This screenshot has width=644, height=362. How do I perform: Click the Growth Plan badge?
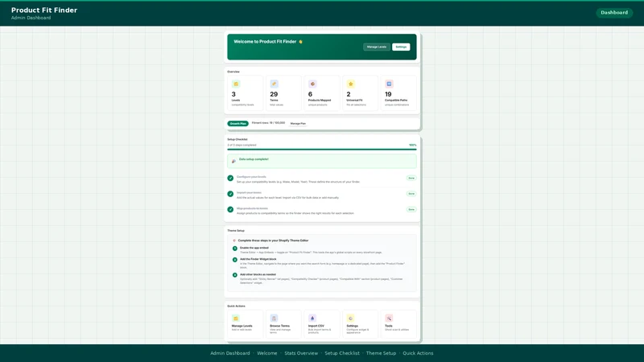coord(237,124)
